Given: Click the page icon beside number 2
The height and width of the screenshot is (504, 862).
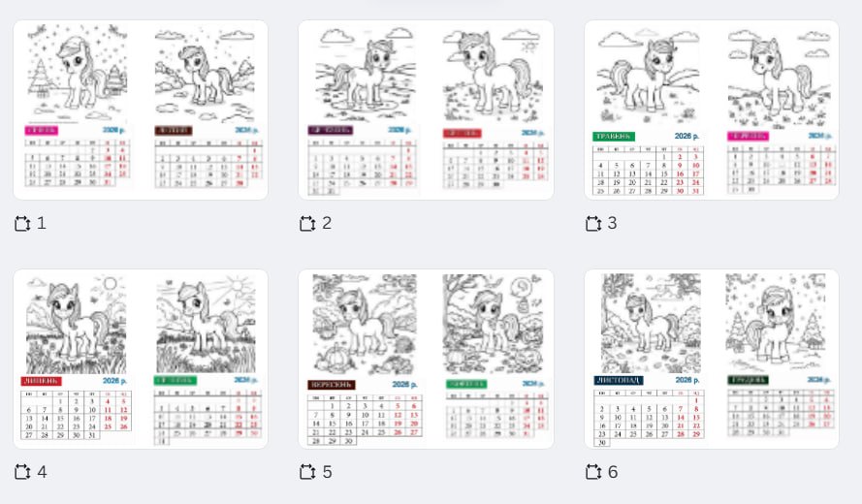Looking at the screenshot, I should pos(308,224).
